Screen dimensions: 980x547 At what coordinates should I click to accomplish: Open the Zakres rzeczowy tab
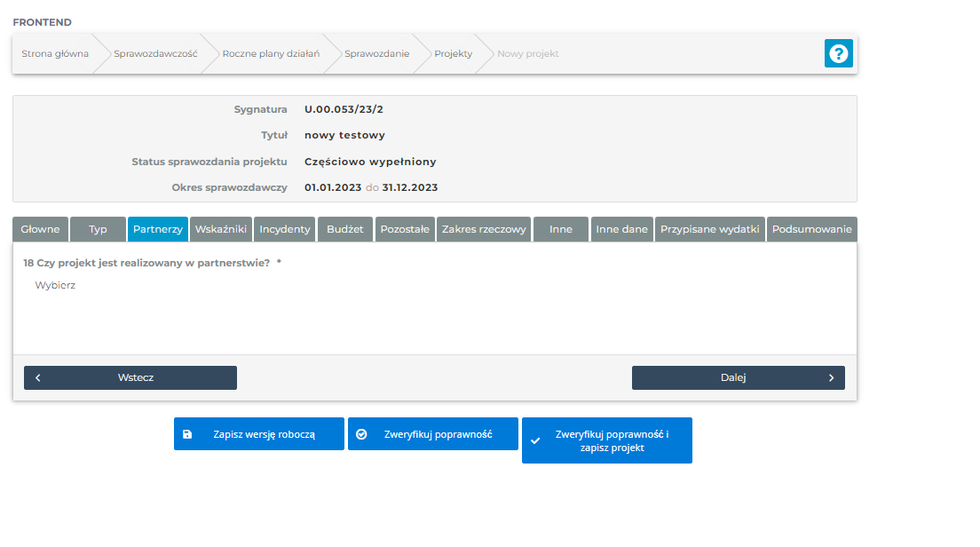tap(484, 229)
